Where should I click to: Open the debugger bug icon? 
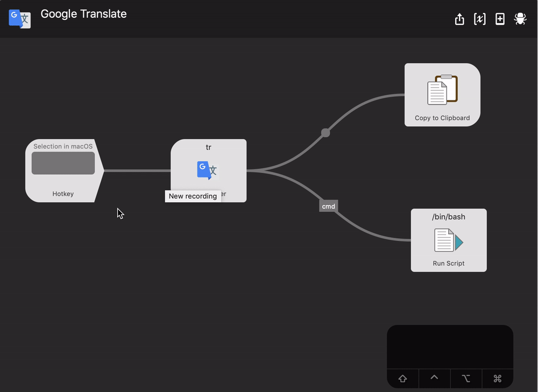(x=520, y=19)
